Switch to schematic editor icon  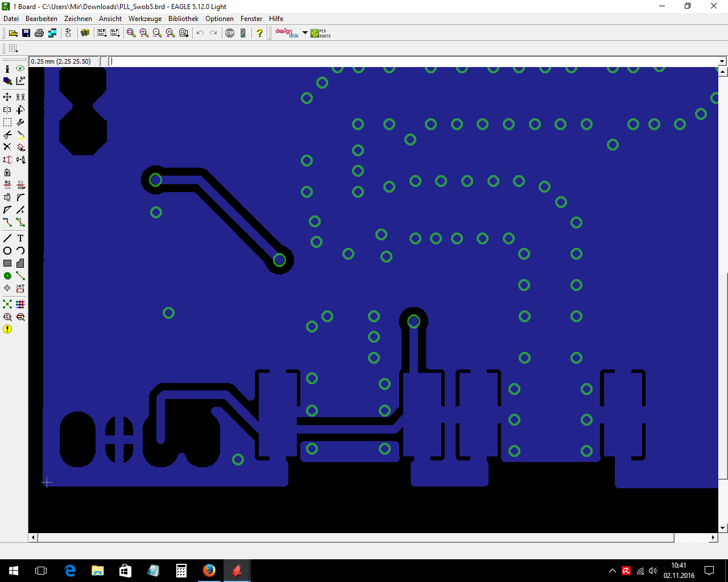[68, 33]
